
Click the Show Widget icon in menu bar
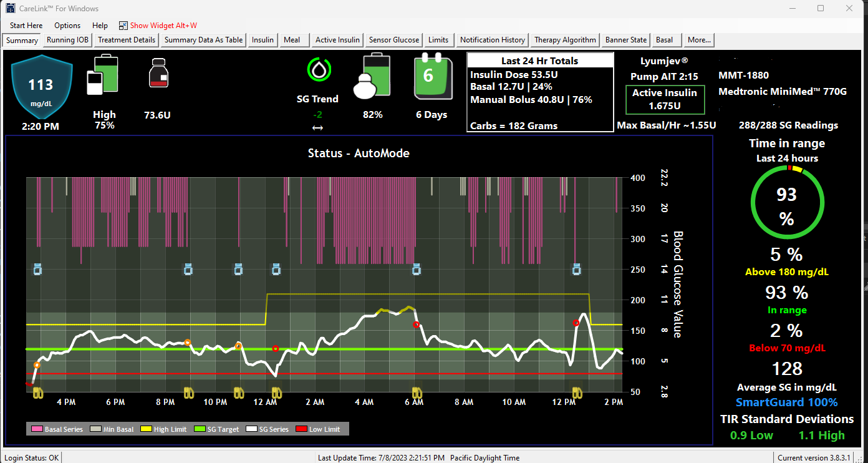point(123,26)
